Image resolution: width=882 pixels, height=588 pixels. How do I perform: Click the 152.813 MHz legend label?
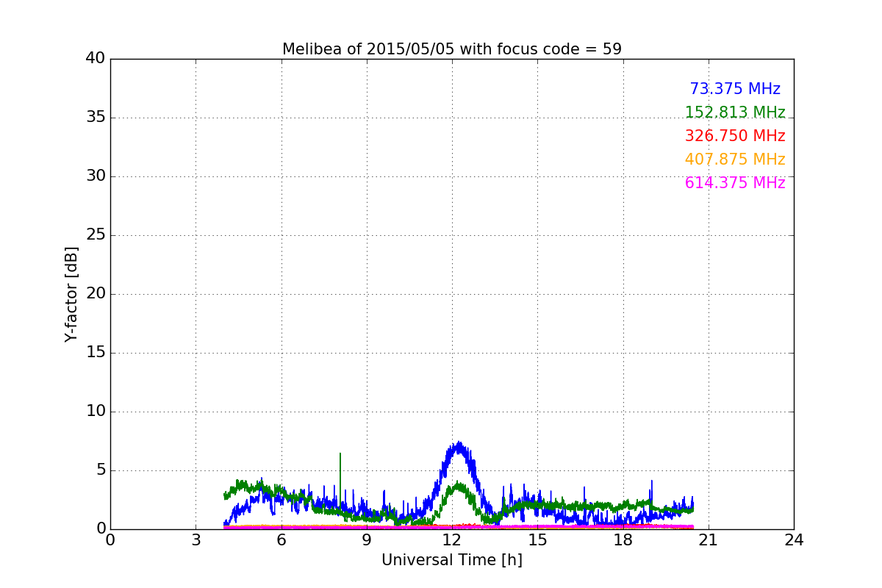[x=735, y=112]
